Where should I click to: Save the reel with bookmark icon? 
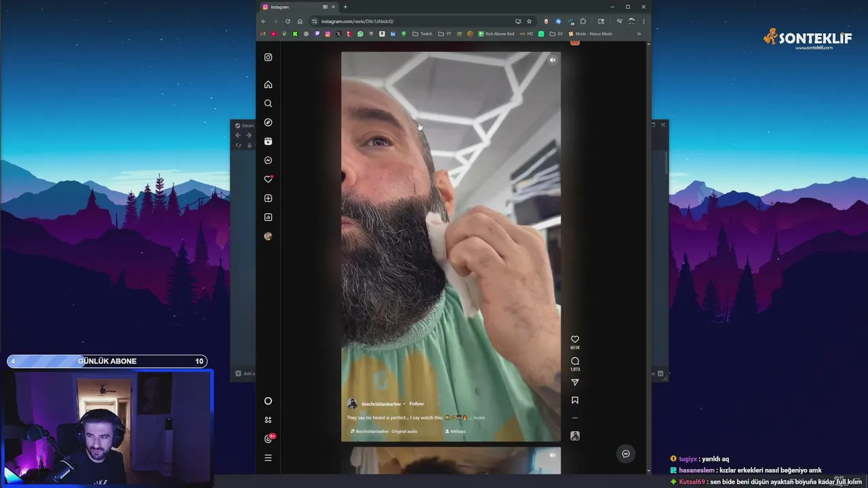pos(575,401)
